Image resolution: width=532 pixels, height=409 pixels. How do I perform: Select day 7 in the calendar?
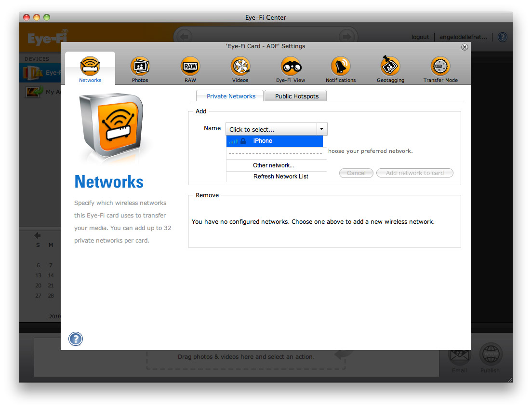51,265
